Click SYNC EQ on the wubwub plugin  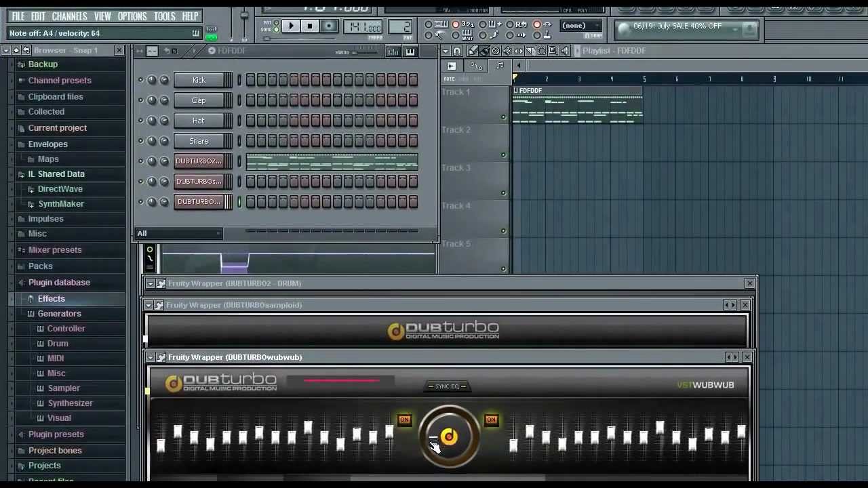[x=447, y=386]
